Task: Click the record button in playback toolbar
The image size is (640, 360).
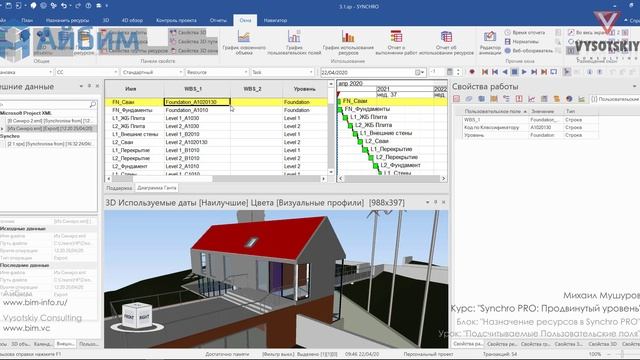Action: [472, 72]
